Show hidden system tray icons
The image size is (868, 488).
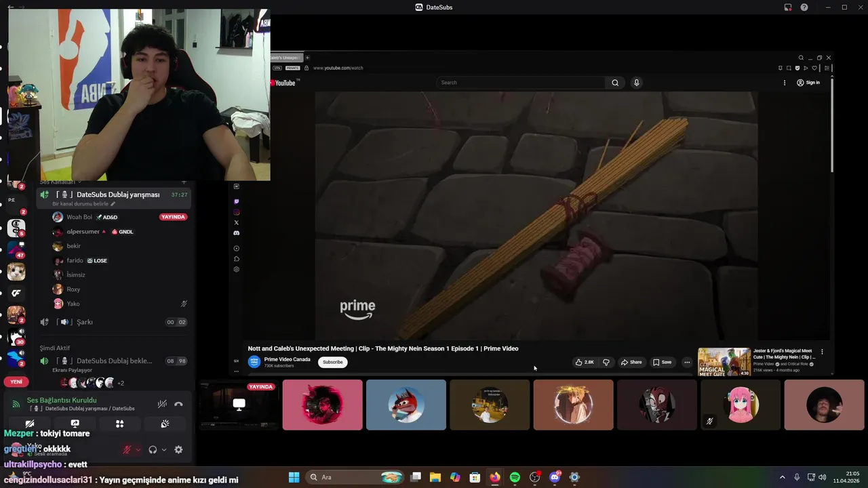coord(782,477)
